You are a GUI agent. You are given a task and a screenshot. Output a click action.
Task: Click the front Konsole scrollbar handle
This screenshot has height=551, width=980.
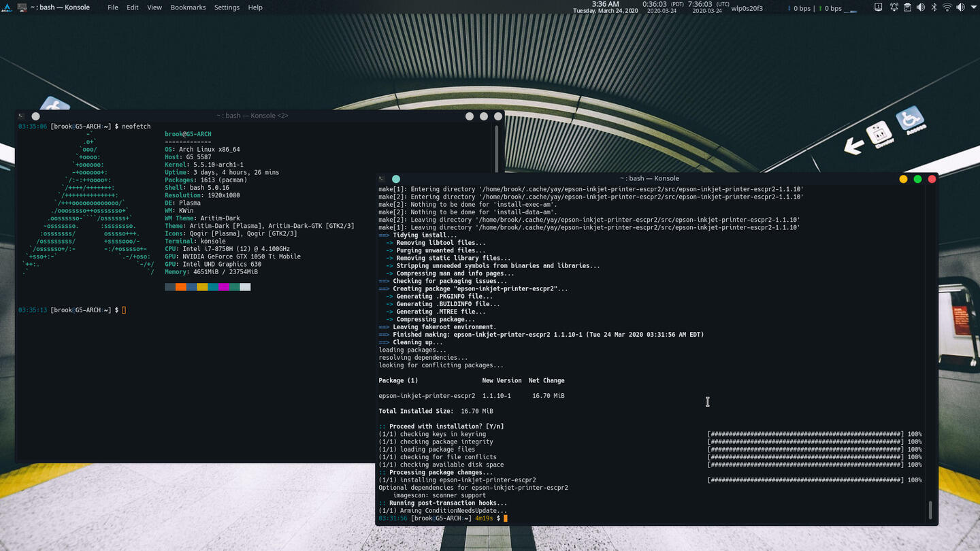[x=931, y=510]
